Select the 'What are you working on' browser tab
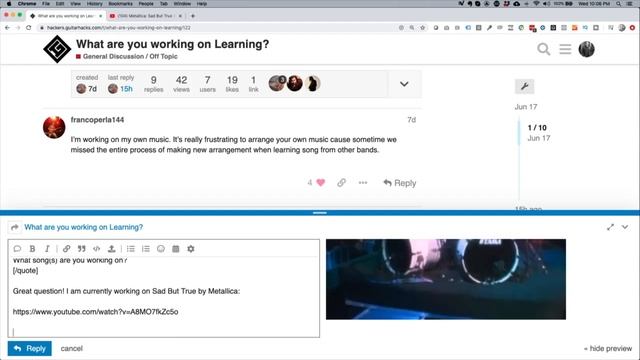This screenshot has height=360, width=640. (x=66, y=16)
